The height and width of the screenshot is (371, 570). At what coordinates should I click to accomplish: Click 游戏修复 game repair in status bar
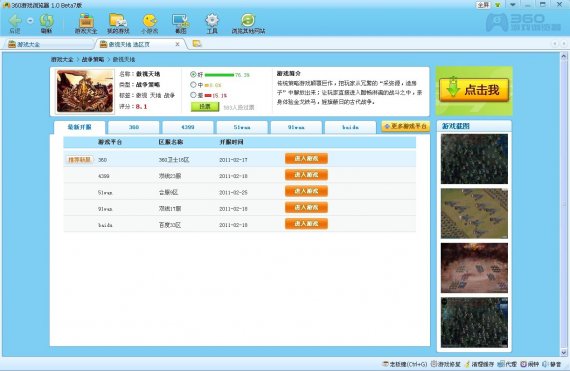(446, 364)
